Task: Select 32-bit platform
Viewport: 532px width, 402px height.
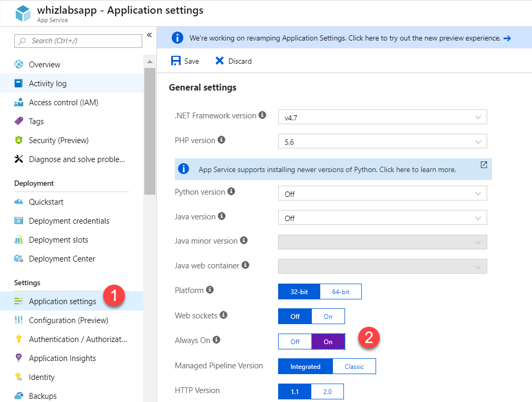Action: tap(299, 292)
